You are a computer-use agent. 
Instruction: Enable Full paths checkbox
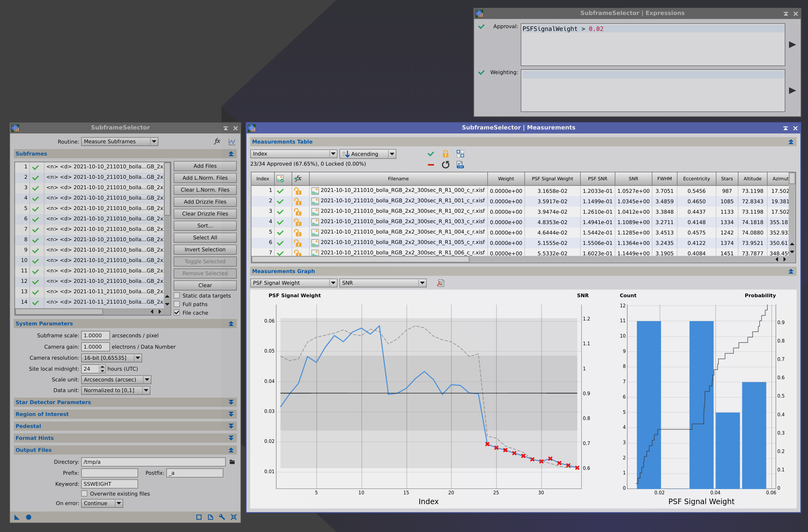click(x=177, y=304)
